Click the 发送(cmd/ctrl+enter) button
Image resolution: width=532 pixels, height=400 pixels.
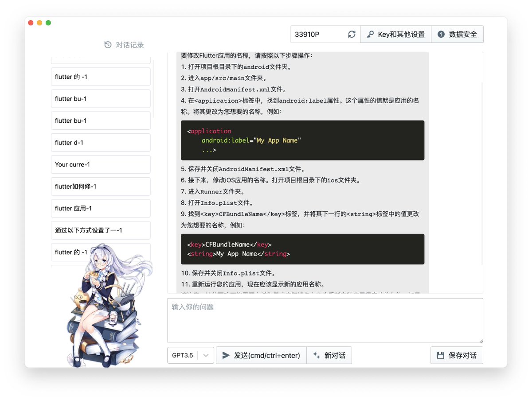pyautogui.click(x=261, y=355)
